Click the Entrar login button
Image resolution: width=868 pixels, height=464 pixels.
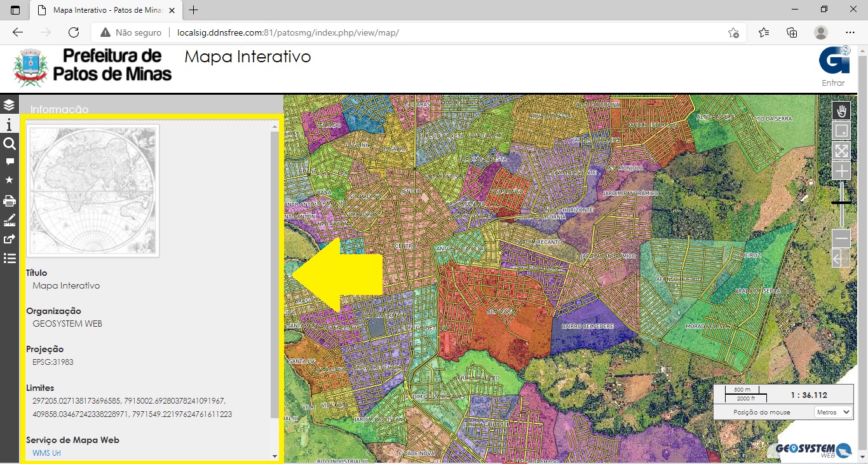833,83
